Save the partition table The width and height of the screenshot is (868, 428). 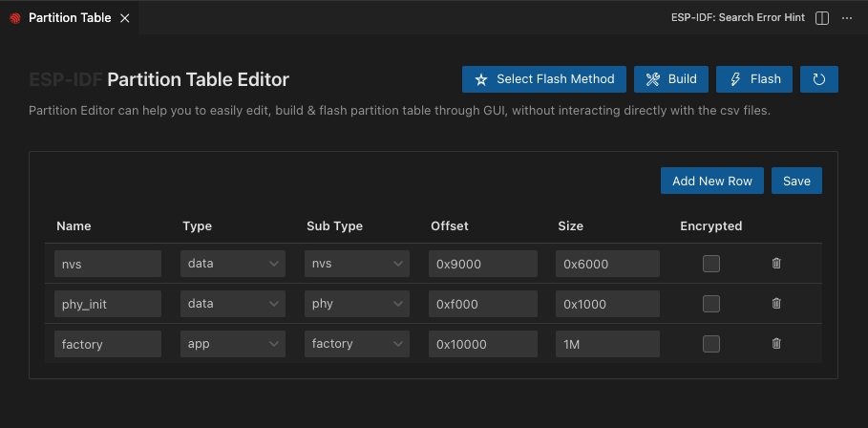click(796, 181)
